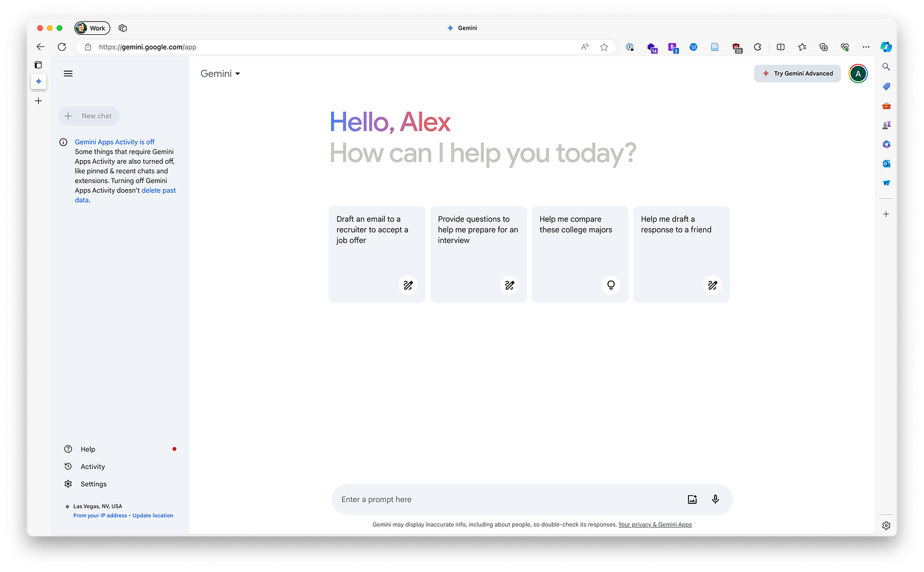
Task: Switch to the Gemini browser tab
Action: tap(462, 27)
